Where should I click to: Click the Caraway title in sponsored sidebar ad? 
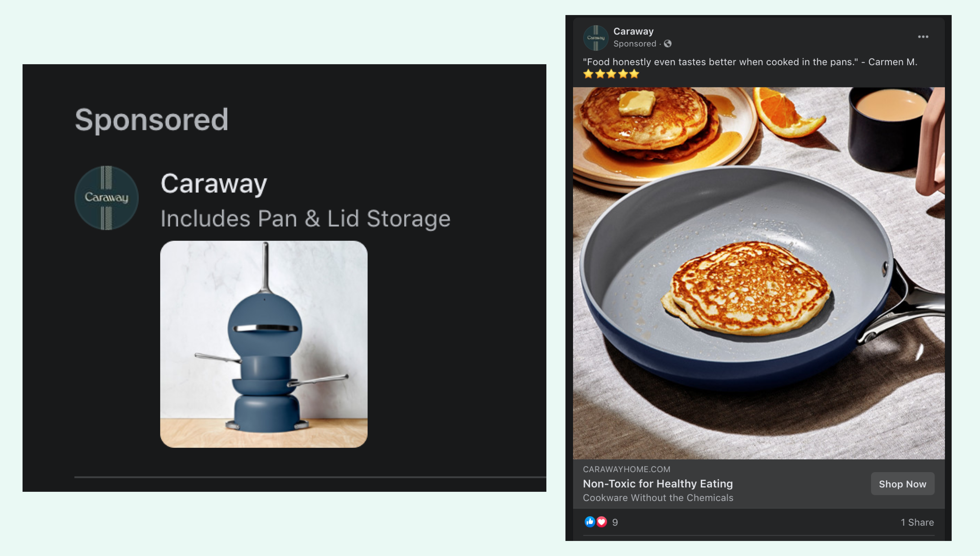pos(214,184)
